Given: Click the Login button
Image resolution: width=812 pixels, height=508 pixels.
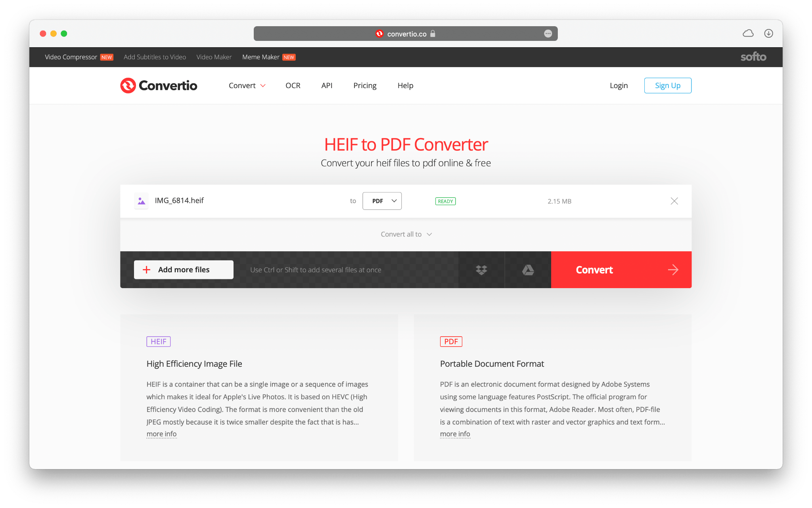Looking at the screenshot, I should [x=619, y=85].
